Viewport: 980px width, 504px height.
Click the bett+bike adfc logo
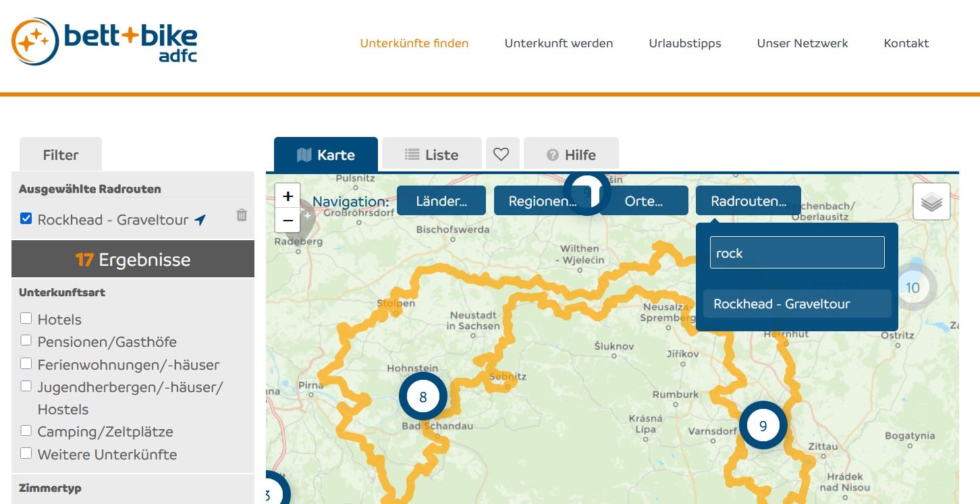point(105,42)
